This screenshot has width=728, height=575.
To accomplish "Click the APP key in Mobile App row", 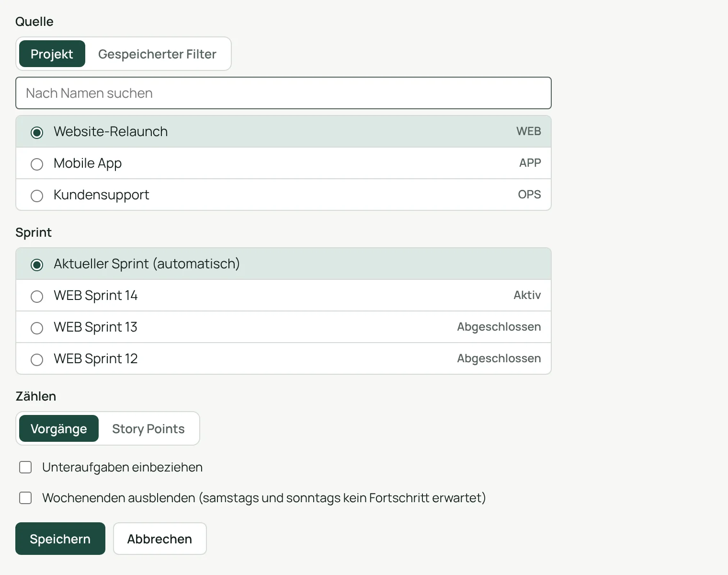I will [x=530, y=163].
